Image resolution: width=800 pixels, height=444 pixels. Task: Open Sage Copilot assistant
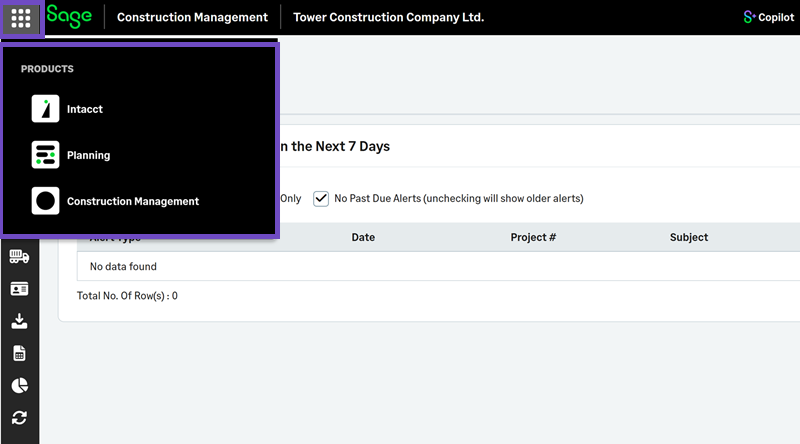click(x=768, y=17)
